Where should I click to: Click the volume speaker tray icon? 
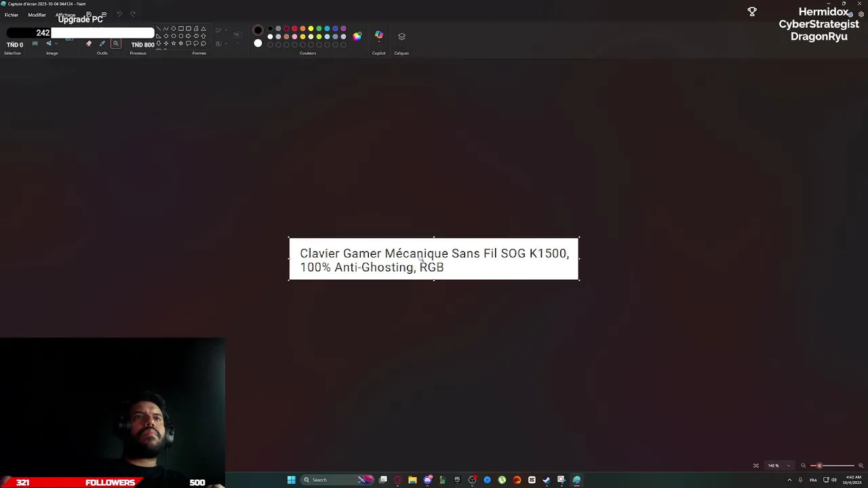tap(833, 480)
